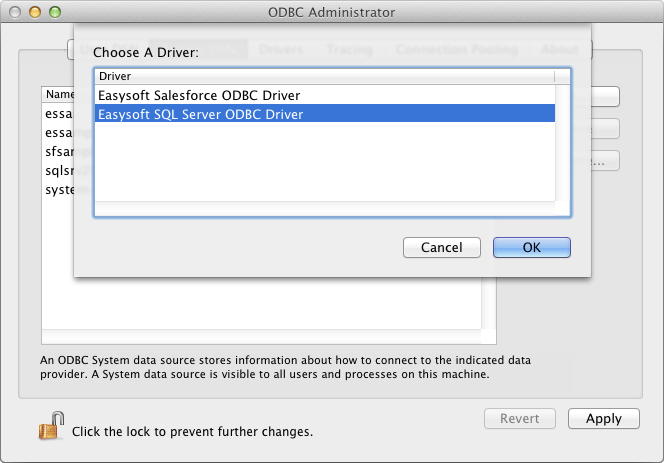Click the Apply button
664x463 pixels.
pos(603,419)
